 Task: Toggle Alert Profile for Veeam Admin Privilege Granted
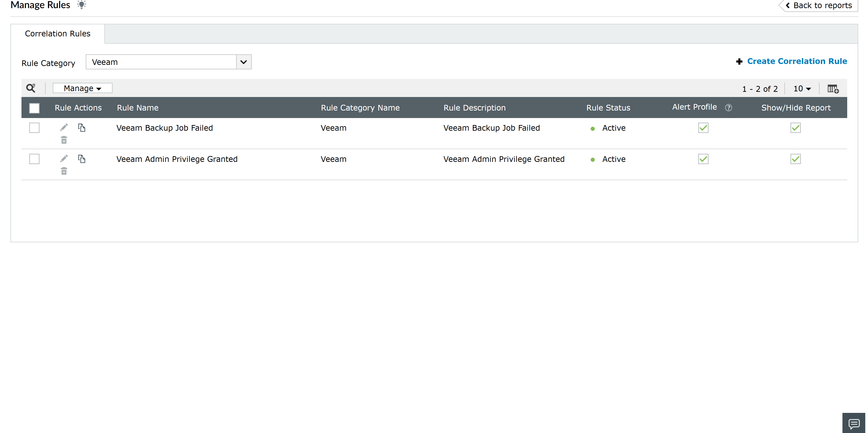(x=703, y=159)
